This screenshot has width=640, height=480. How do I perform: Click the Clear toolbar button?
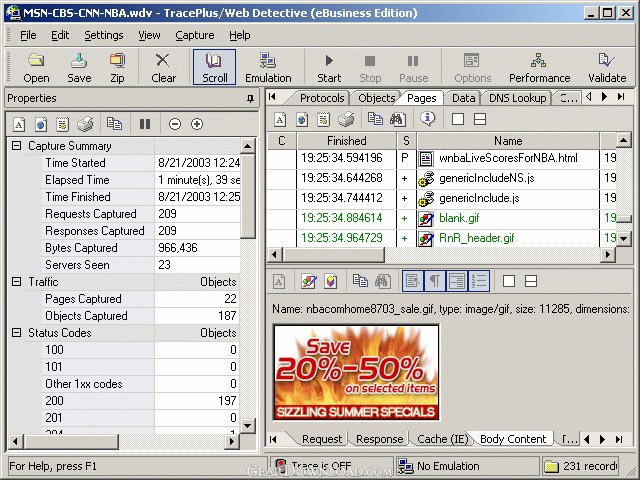coord(163,68)
